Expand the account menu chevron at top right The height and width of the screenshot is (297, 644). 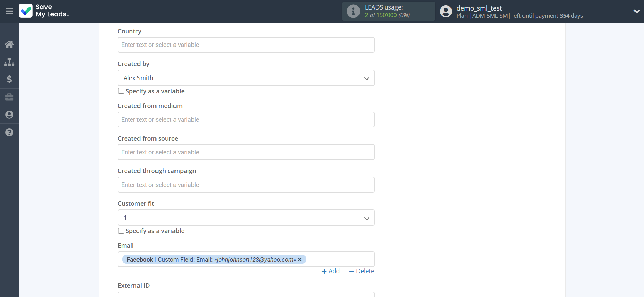(637, 11)
